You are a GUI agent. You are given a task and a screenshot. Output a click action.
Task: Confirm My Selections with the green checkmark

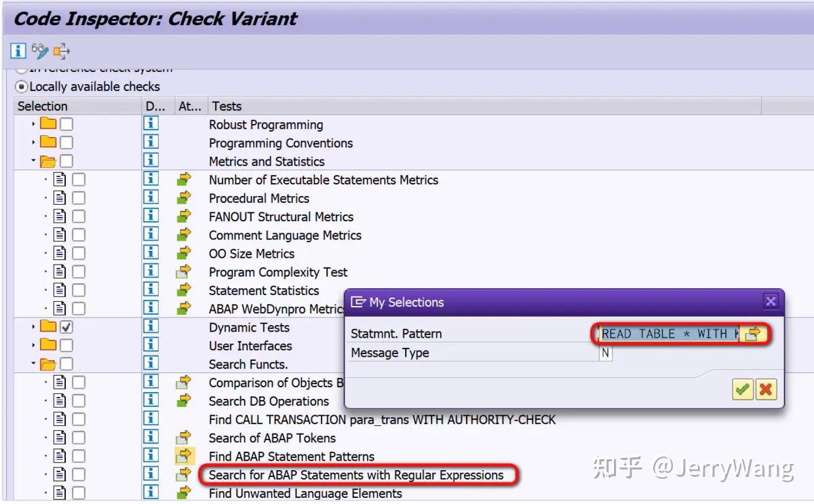click(743, 389)
